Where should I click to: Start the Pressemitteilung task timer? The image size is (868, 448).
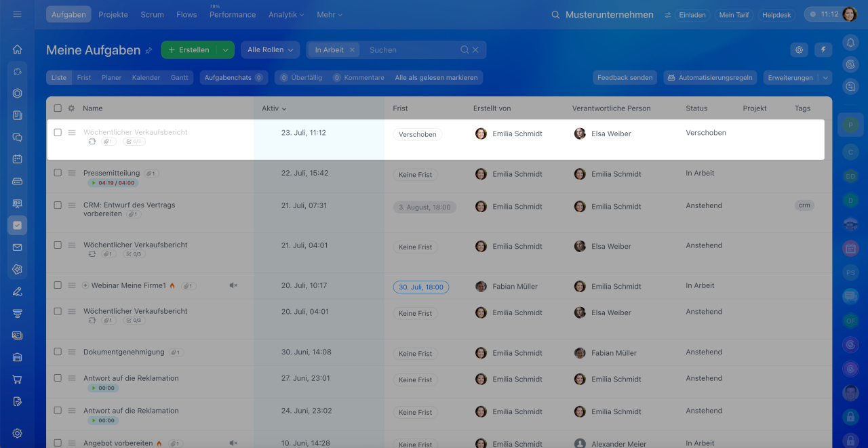pos(93,183)
